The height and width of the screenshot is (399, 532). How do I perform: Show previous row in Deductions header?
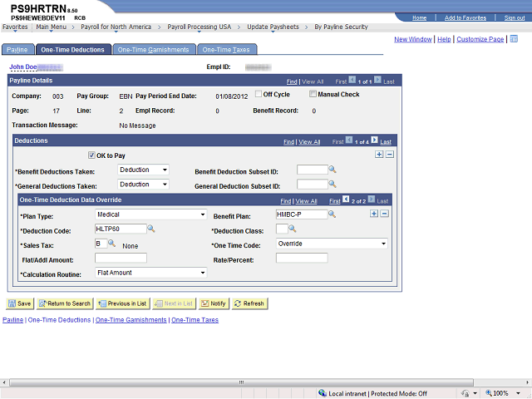349,140
